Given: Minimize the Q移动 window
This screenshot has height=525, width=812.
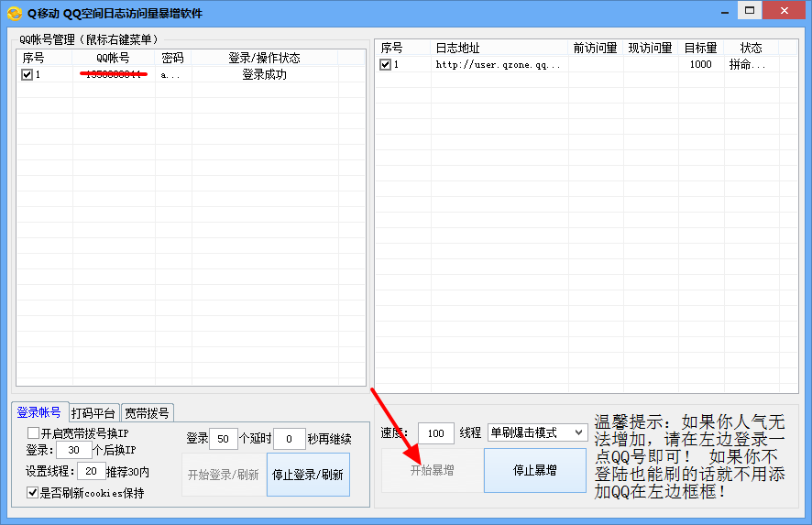Looking at the screenshot, I should (x=725, y=11).
